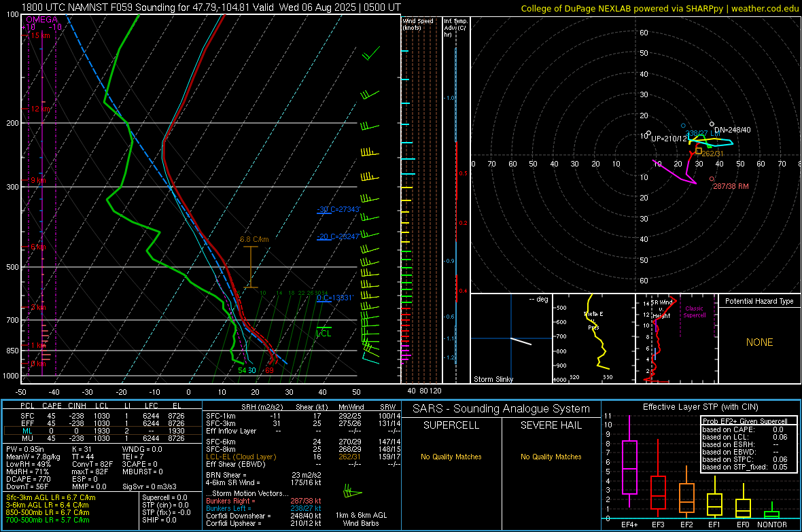Click the SFC-1km shear row

pos(303,416)
